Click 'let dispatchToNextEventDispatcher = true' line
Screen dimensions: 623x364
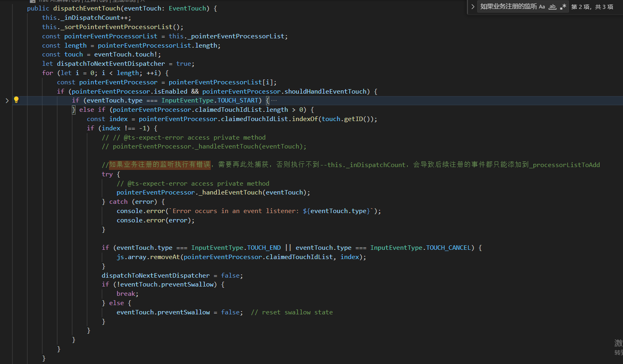(118, 64)
